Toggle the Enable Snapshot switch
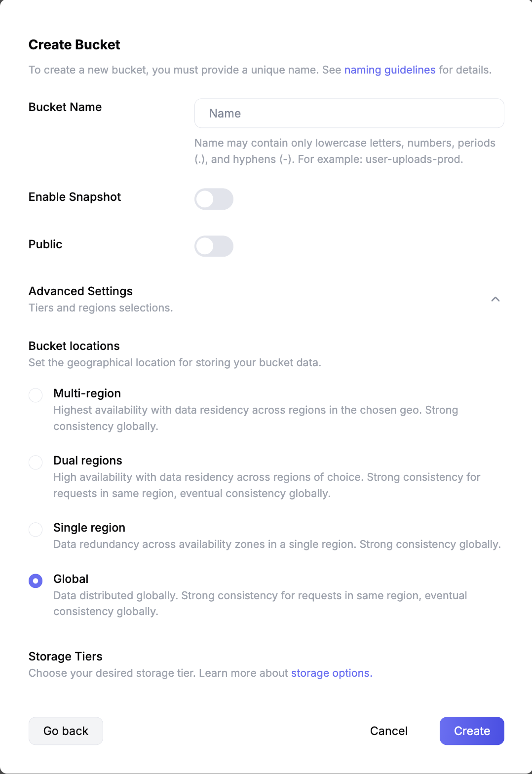This screenshot has width=532, height=774. (x=214, y=199)
